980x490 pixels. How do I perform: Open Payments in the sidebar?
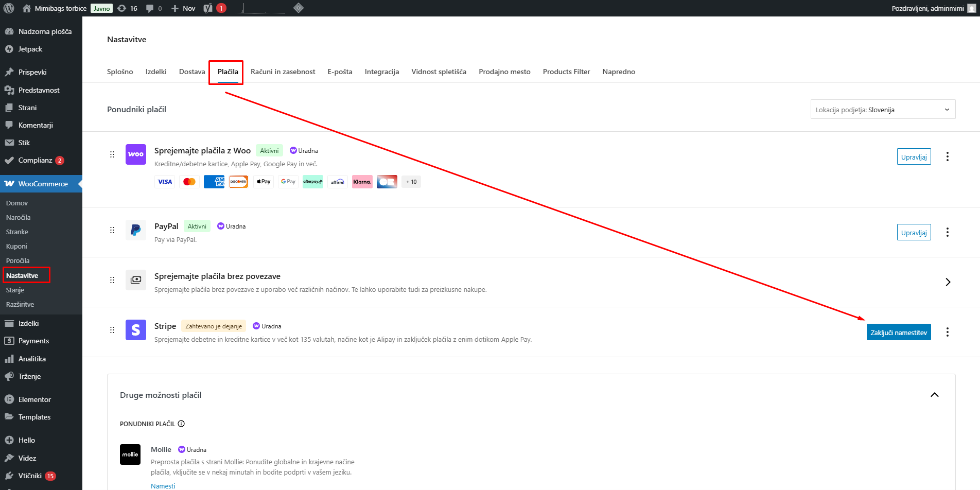[x=41, y=341]
